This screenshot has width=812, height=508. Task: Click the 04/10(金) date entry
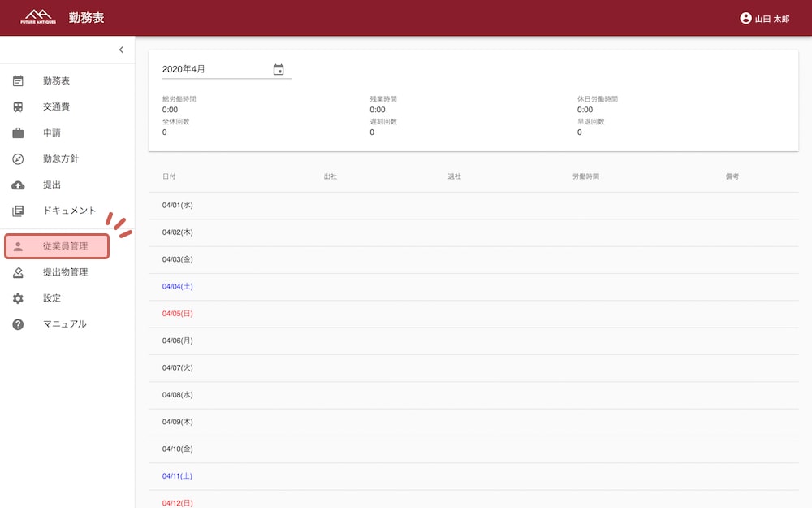point(178,449)
